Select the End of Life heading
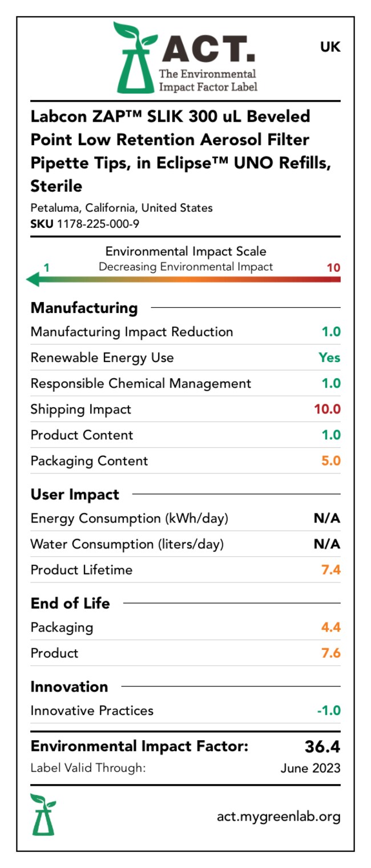 click(x=70, y=603)
